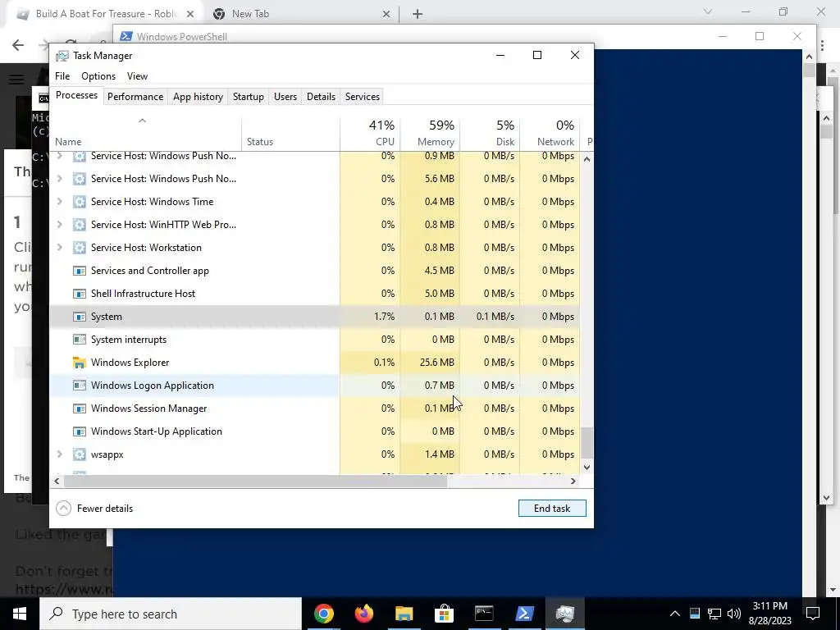Image resolution: width=840 pixels, height=630 pixels.
Task: Click the System interrupts process icon
Action: (x=80, y=340)
